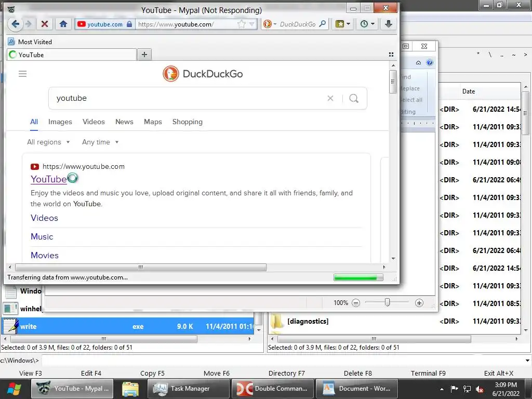Click the c:\Windows command line input
The width and height of the screenshot is (532, 399).
pos(283,361)
